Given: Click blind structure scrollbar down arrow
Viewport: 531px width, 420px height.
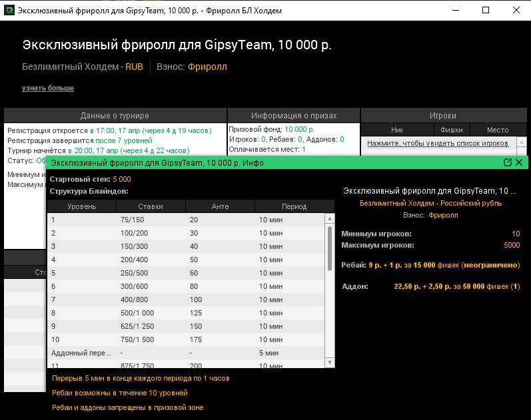Looking at the screenshot, I should coord(330,363).
